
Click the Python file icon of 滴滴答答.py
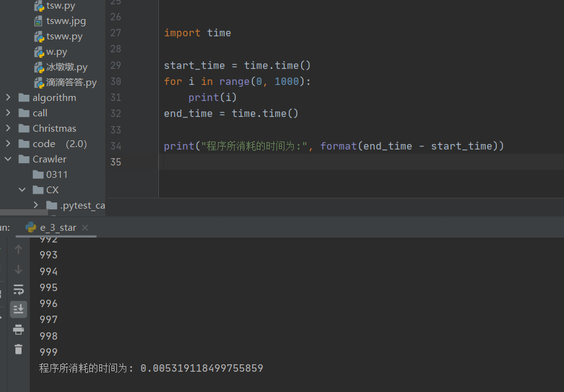[x=39, y=83]
